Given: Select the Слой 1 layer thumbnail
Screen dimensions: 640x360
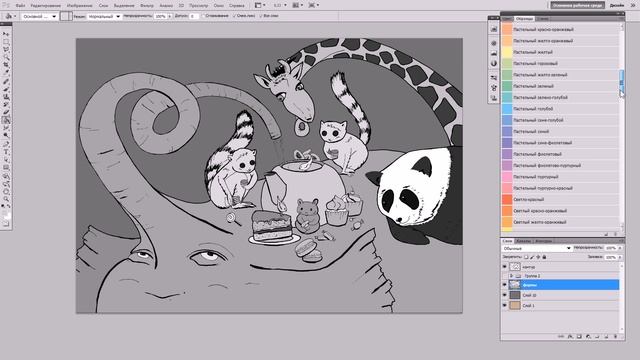Looking at the screenshot, I should pos(515,305).
